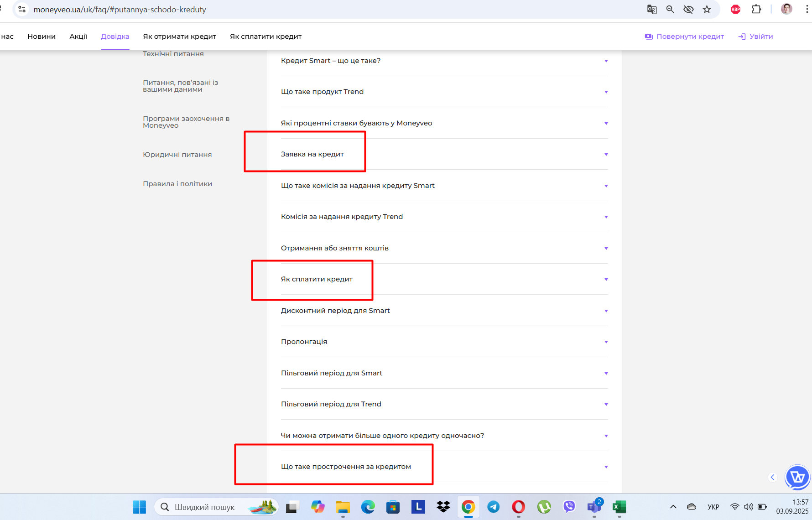
Task: Click the 'Швидкий пошук' taskbar search box
Action: (217, 507)
